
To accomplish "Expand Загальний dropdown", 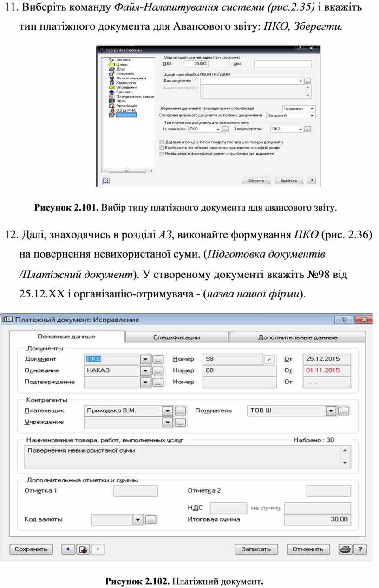I will pos(312,116).
